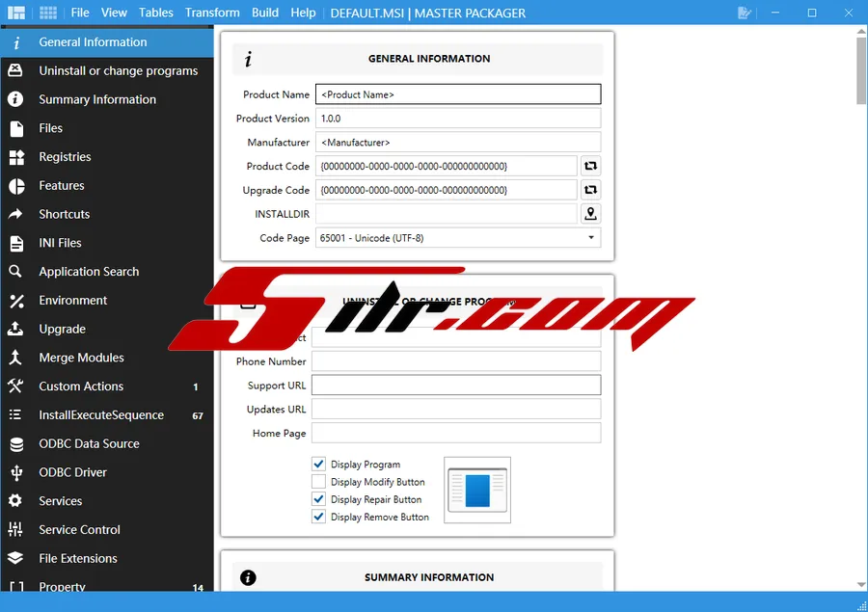The width and height of the screenshot is (868, 612).
Task: Click the Product Name input field
Action: point(458,94)
